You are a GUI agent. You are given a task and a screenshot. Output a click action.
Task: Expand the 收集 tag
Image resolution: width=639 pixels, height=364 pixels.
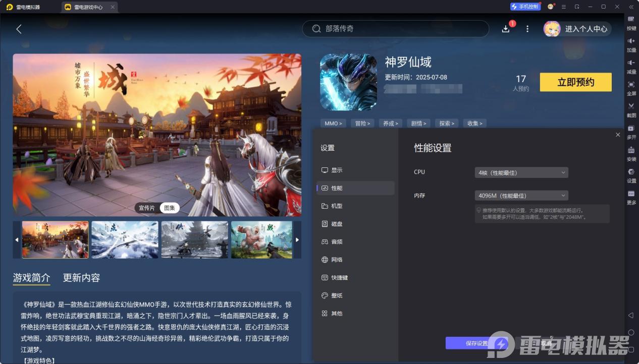point(475,123)
